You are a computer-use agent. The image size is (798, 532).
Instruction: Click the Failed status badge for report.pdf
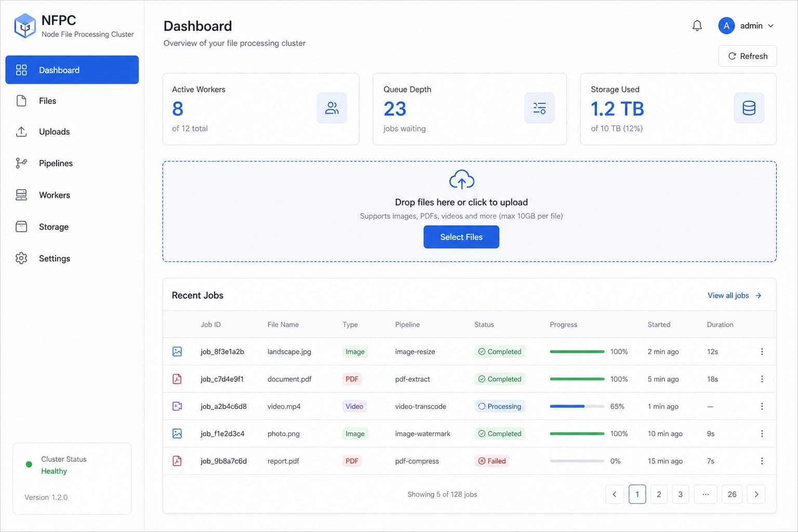[492, 461]
